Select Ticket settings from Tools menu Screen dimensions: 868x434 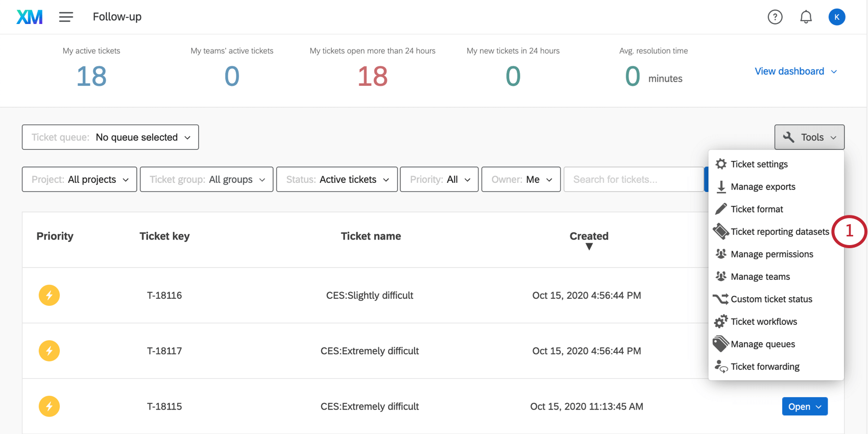pyautogui.click(x=759, y=164)
